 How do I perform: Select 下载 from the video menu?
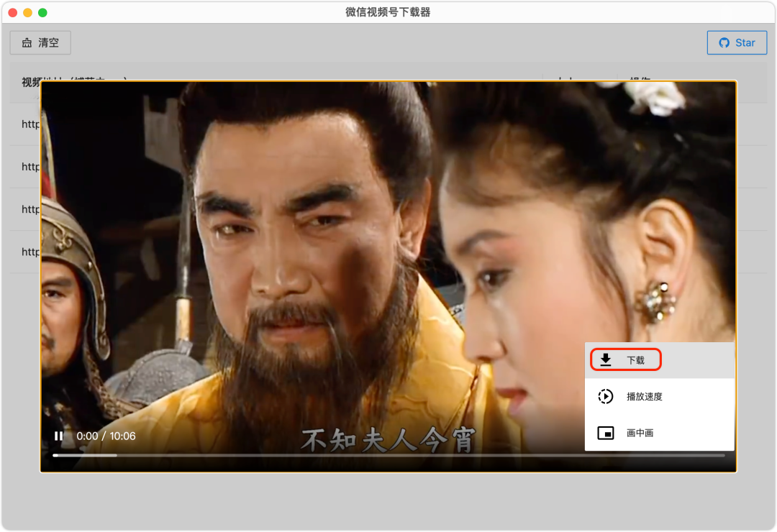click(660, 360)
